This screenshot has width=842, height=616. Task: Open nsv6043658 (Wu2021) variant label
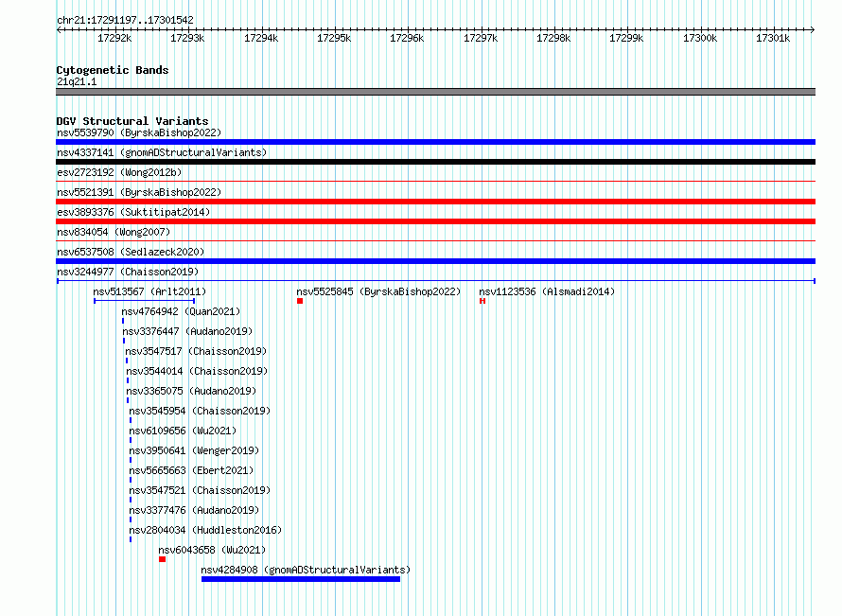coord(212,550)
